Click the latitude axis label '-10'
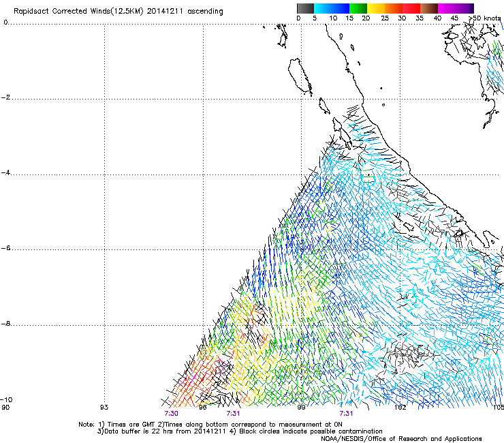This screenshot has width=504, height=443. pos(6,400)
